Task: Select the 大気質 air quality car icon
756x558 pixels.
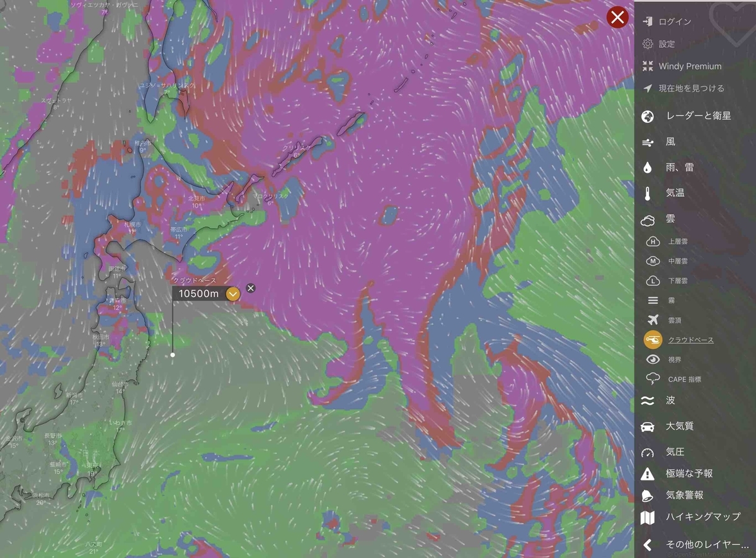Action: click(648, 426)
